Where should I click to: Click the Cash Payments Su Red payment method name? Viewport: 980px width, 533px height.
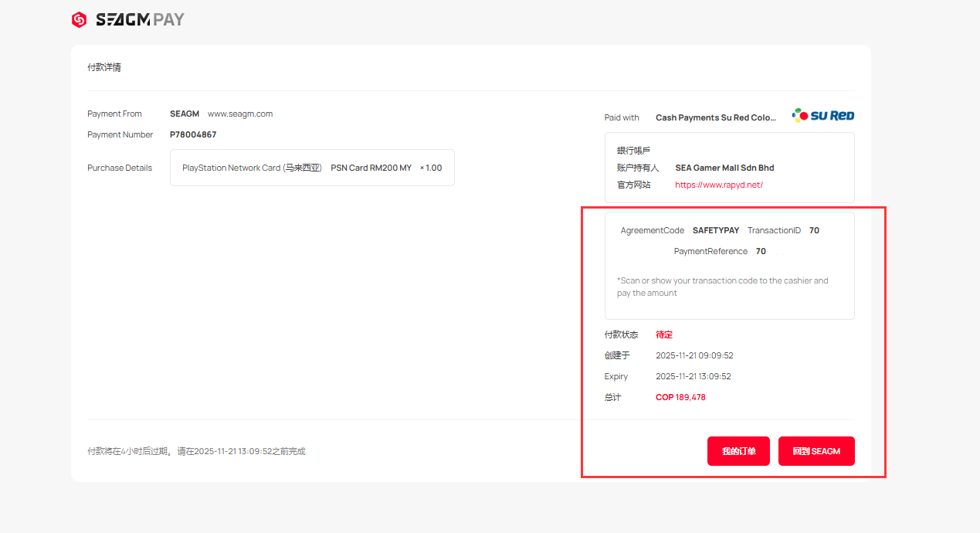[x=716, y=118]
